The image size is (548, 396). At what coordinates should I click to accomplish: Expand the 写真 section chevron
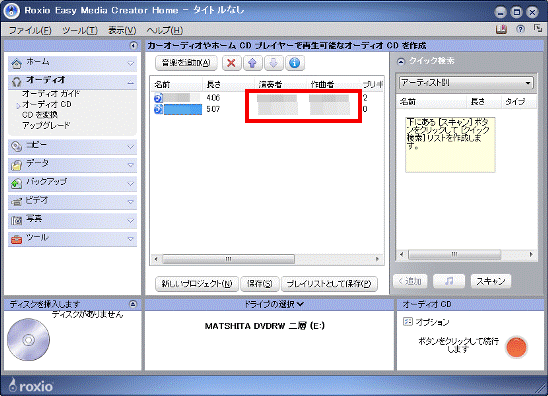pyautogui.click(x=130, y=221)
